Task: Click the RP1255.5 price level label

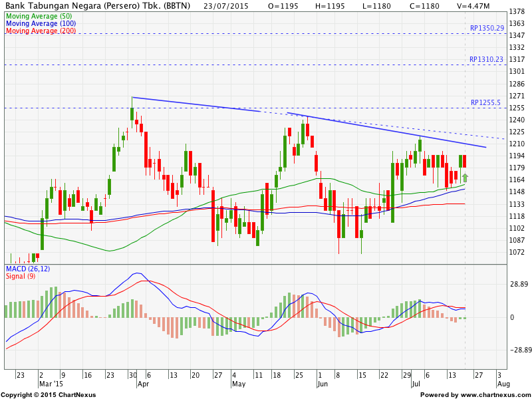Action: [485, 103]
